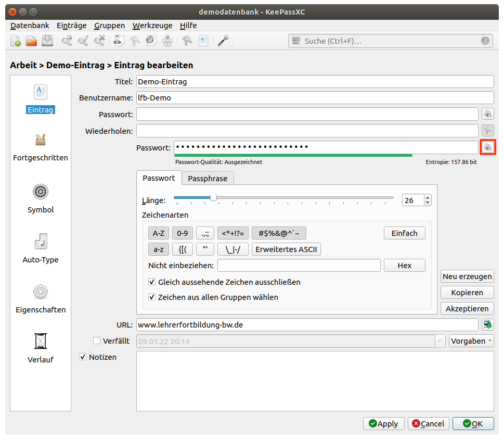Viewport: 504px width, 440px height.
Task: Reveal the generated password with the highlighted eye icon
Action: (x=487, y=148)
